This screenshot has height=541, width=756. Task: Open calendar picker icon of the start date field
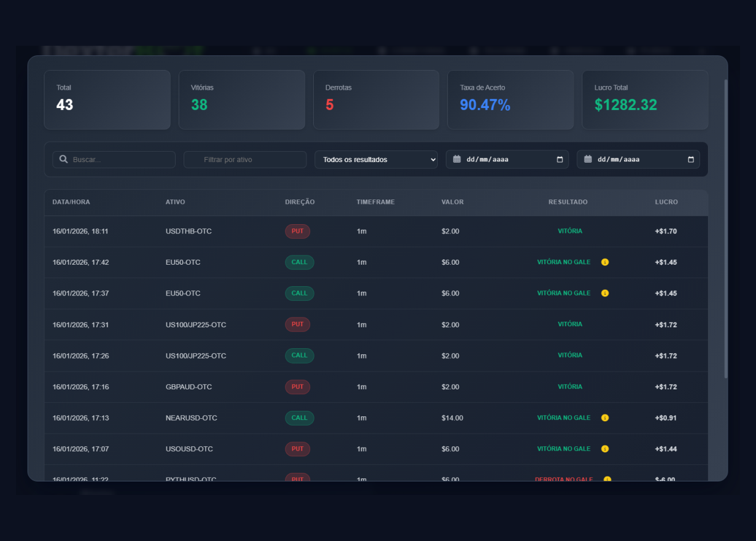coord(559,160)
